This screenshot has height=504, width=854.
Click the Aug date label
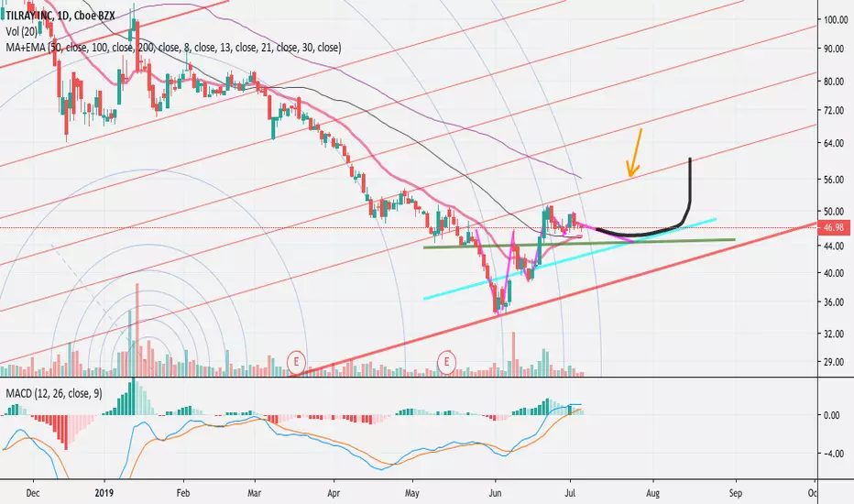pos(652,493)
